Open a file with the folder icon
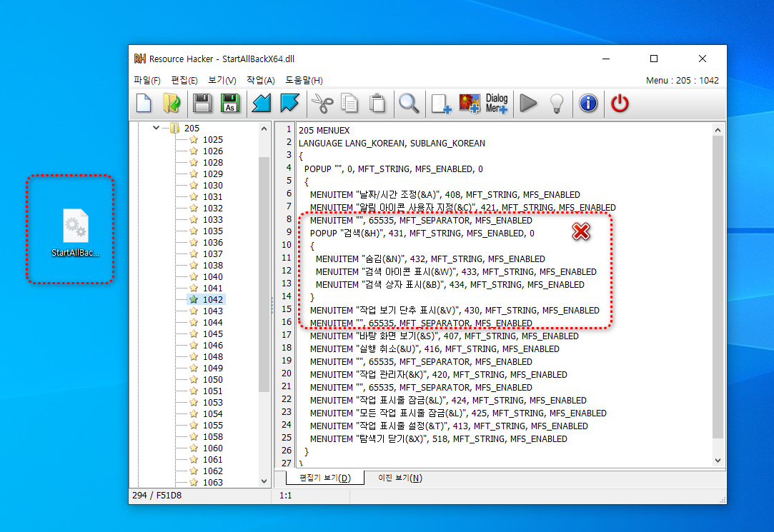774x532 pixels. point(172,104)
